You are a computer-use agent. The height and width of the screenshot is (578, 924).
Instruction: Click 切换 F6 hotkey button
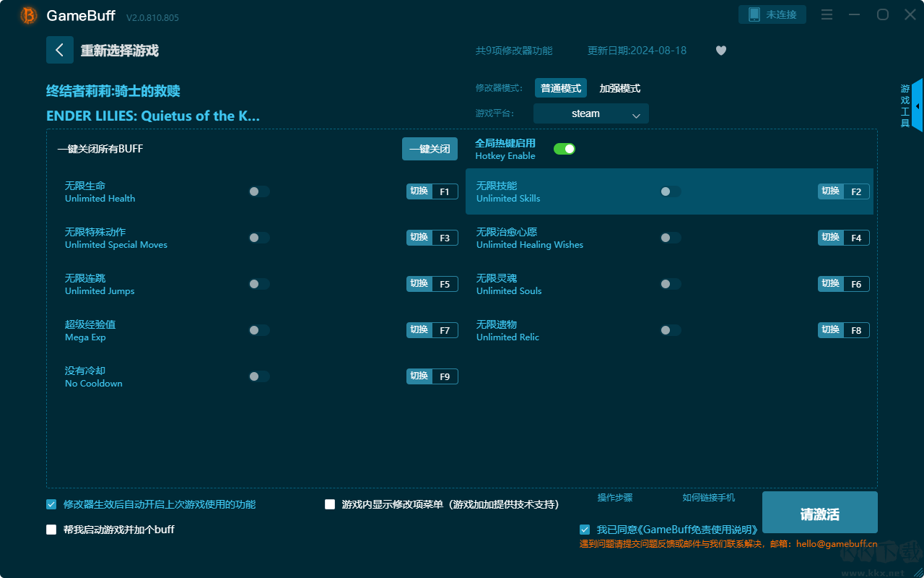pyautogui.click(x=844, y=284)
